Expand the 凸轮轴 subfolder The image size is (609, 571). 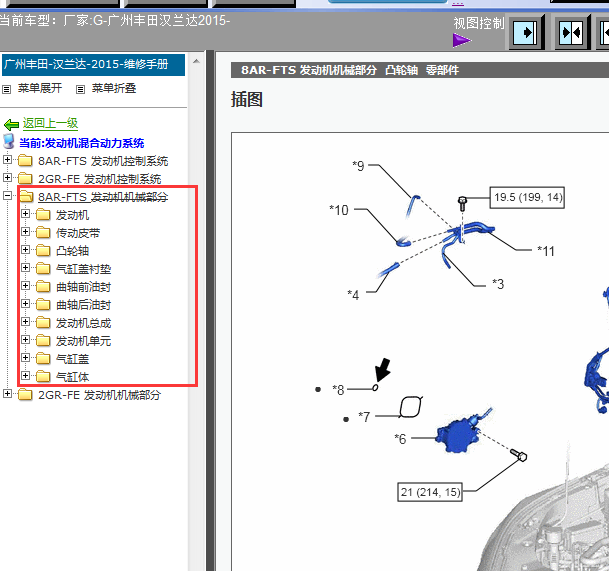[x=26, y=249]
